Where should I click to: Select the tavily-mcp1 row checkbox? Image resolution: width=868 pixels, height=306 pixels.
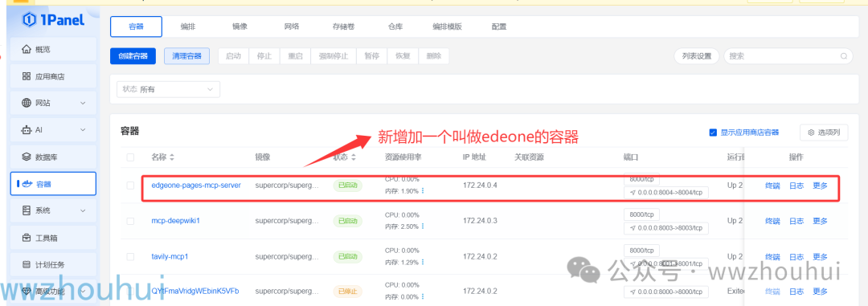point(131,257)
